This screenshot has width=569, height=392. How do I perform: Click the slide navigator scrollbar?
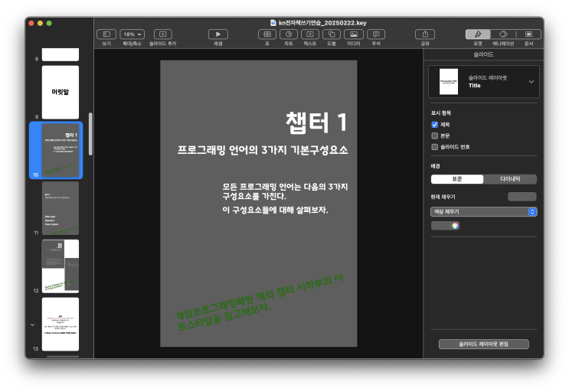tap(90, 134)
